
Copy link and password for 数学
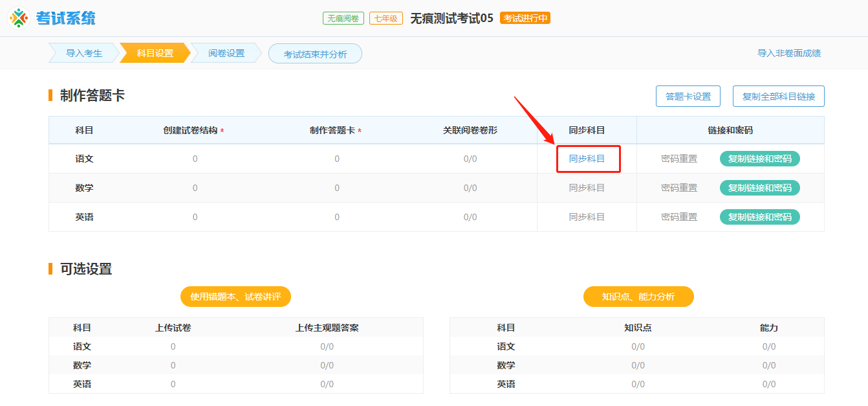(760, 187)
